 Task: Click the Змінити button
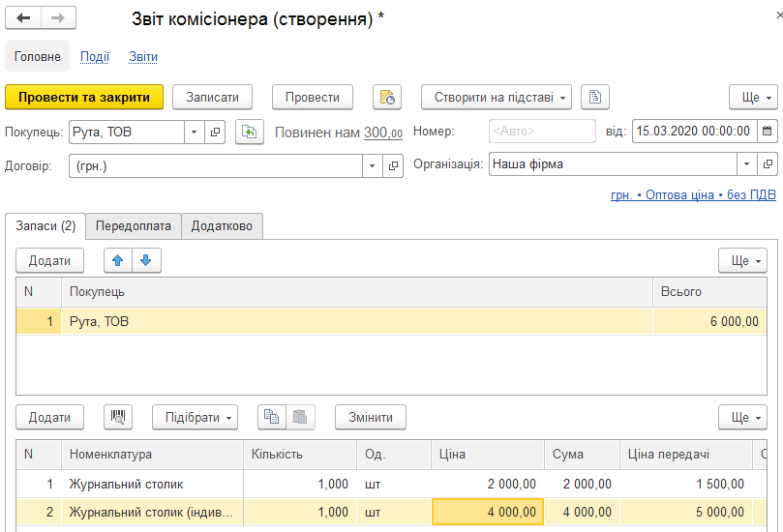click(371, 417)
